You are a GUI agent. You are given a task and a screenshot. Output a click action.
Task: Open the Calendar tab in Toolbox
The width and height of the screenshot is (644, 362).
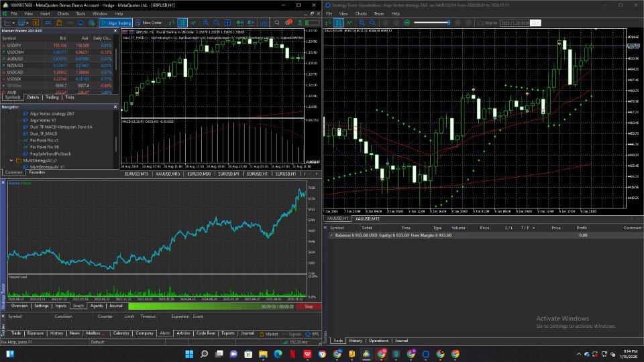coord(121,333)
